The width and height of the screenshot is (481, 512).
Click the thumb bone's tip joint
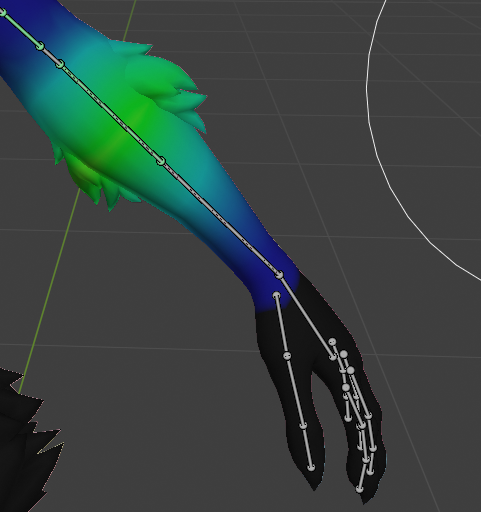pyautogui.click(x=311, y=467)
